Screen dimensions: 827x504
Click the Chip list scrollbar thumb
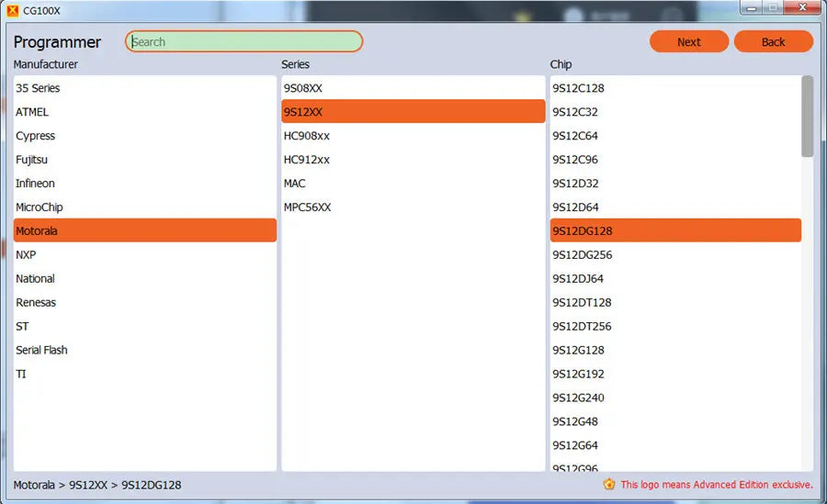(x=807, y=116)
